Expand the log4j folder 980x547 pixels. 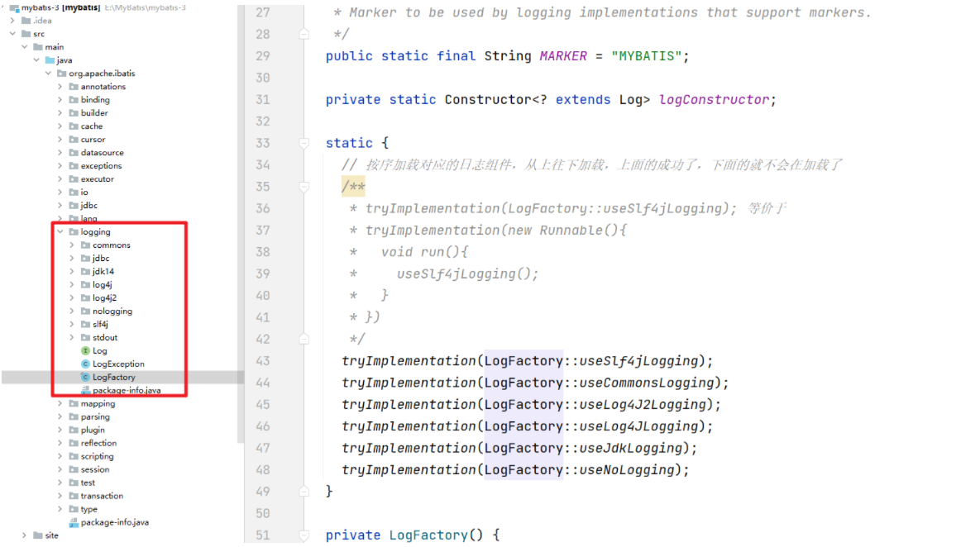[x=73, y=285]
